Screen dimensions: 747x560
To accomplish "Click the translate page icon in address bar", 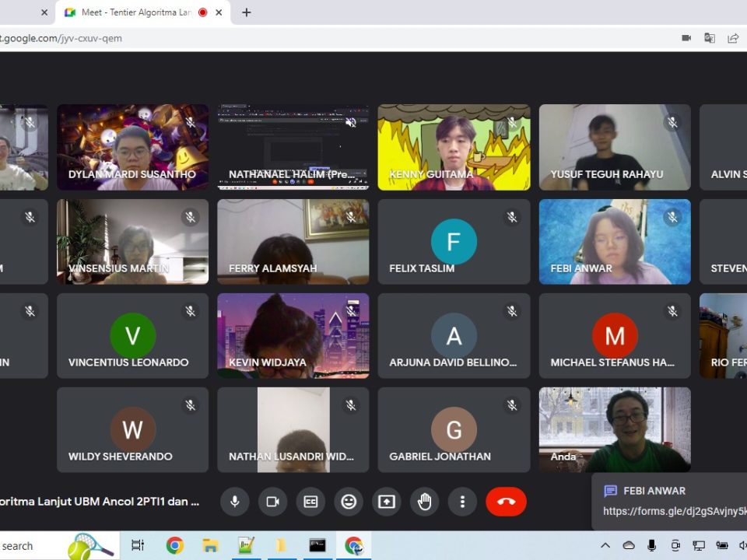I will pos(710,38).
